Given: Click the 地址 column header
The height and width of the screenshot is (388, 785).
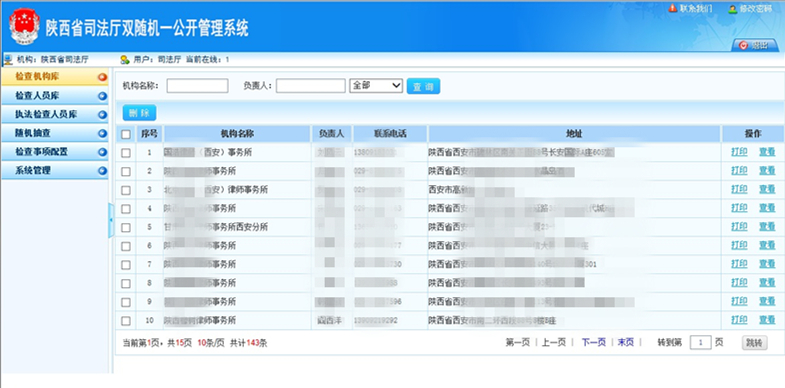Looking at the screenshot, I should [574, 134].
